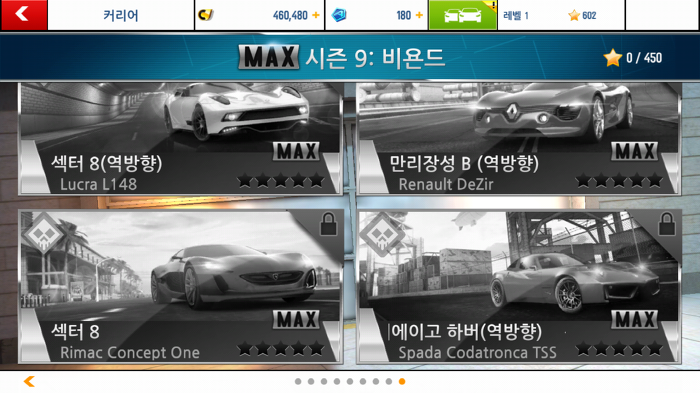Jump to second page dot
700x393 pixels.
tap(311, 381)
